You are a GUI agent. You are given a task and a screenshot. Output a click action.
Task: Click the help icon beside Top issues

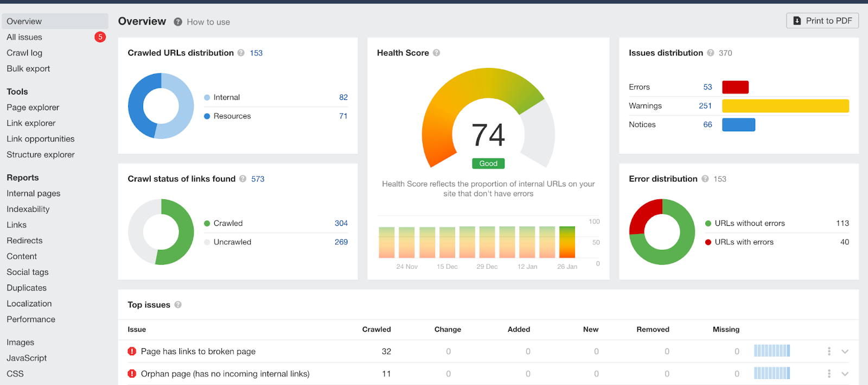(178, 305)
